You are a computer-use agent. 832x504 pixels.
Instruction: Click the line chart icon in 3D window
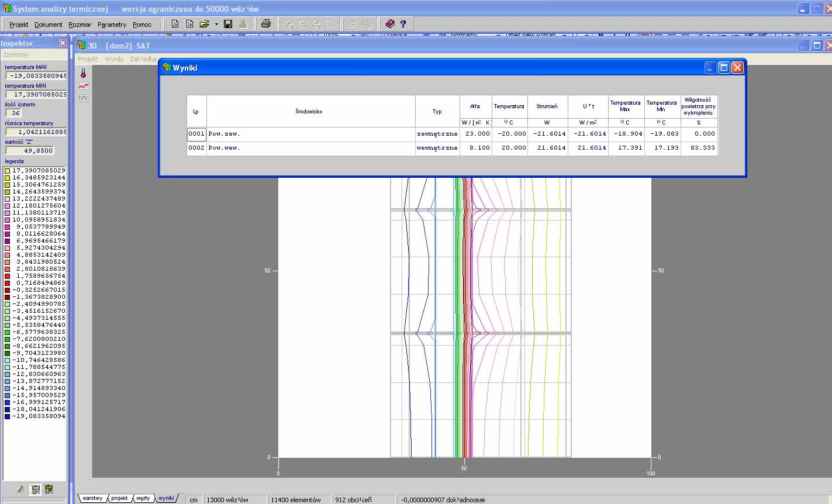pyautogui.click(x=84, y=86)
